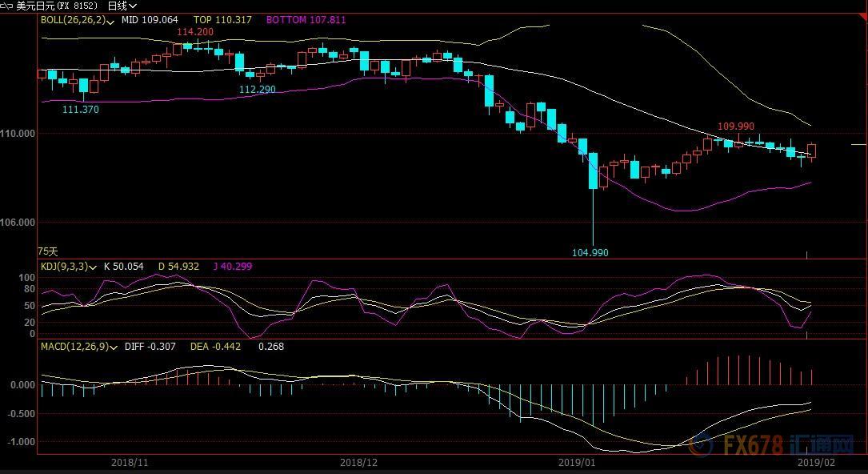
Task: Click the 106.000 price axis label
Action: point(17,222)
